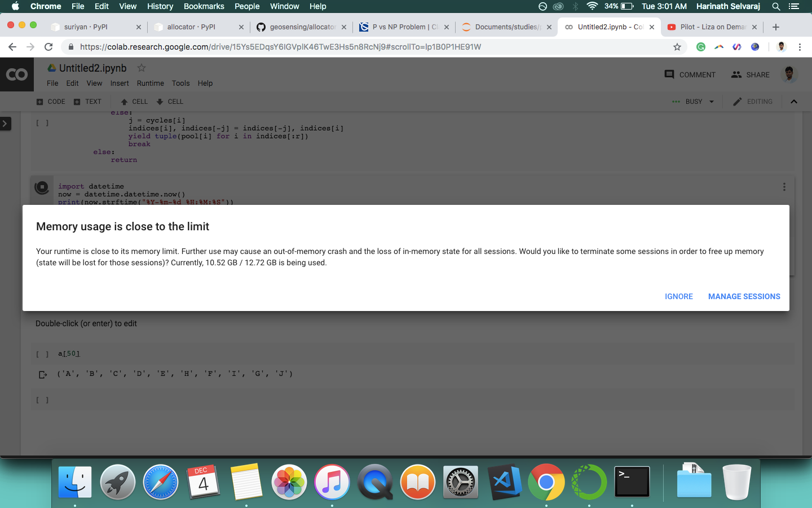
Task: Switch to the P vs NP Problem tab
Action: click(405, 27)
